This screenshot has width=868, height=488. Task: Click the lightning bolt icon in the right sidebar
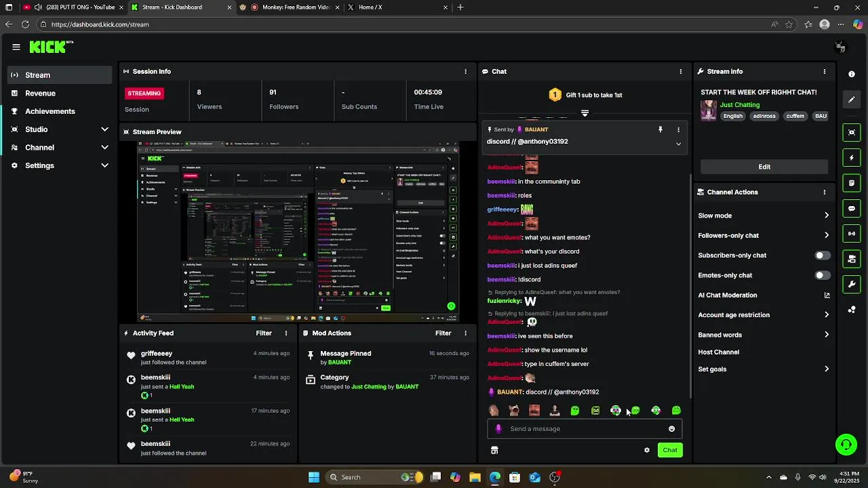pos(852,158)
